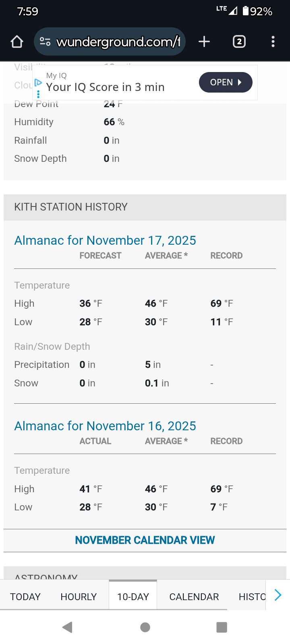Switch to the HOURLY tab
This screenshot has height=644, width=290.
[x=79, y=597]
